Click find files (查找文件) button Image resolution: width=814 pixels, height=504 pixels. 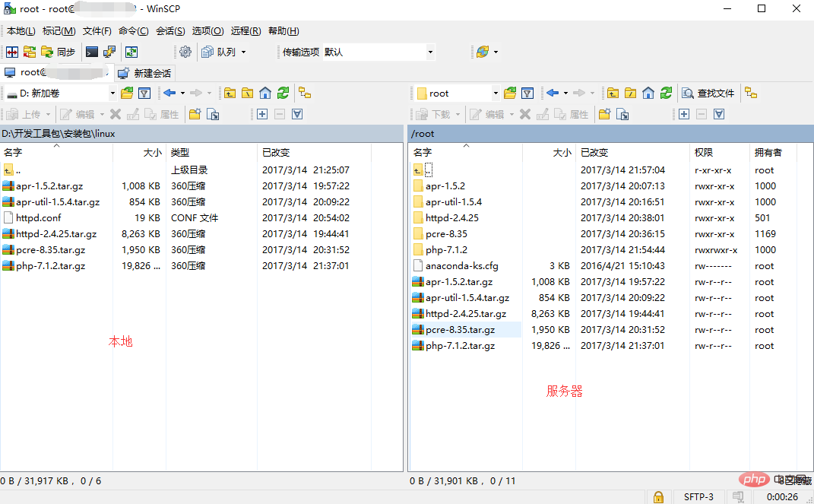pos(708,94)
